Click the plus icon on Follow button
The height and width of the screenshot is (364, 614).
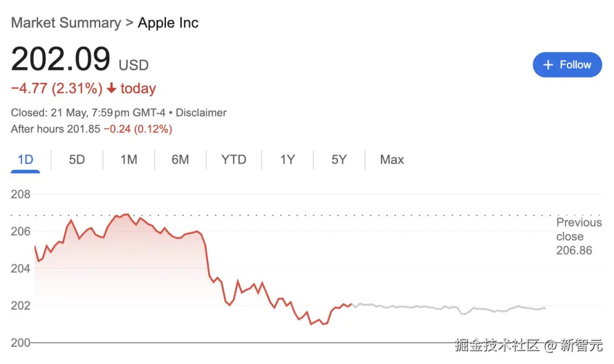pos(548,65)
